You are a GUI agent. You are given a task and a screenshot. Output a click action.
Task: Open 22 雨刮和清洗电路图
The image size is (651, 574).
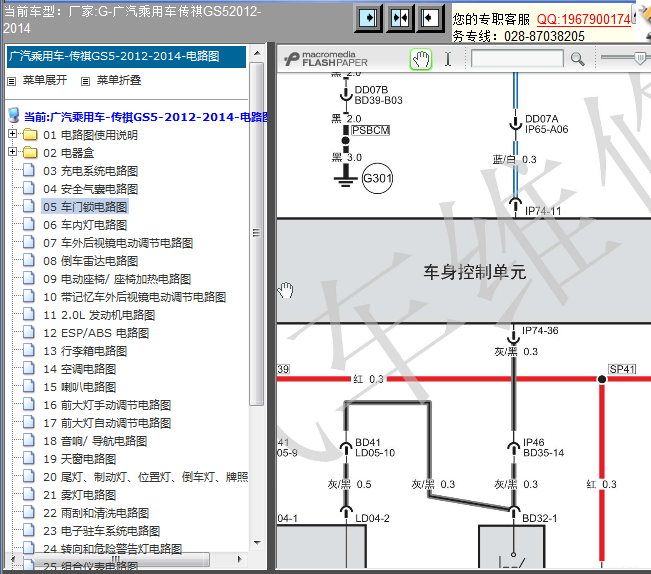pos(96,513)
